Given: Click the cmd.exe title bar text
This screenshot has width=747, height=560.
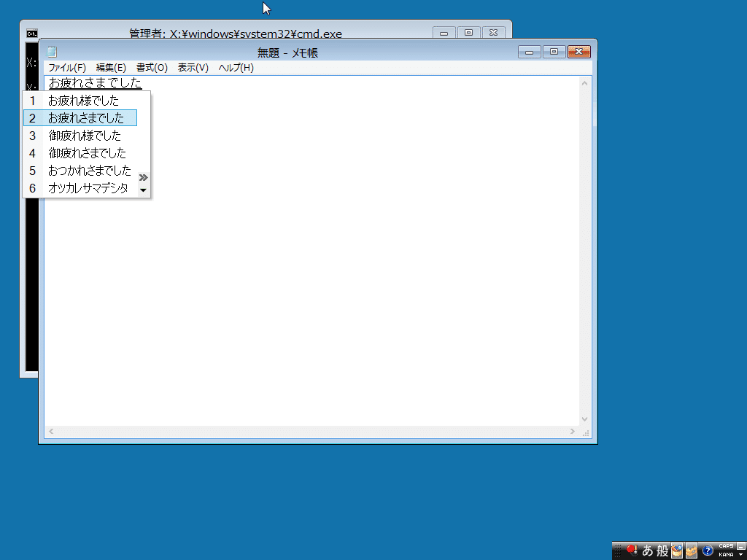Looking at the screenshot, I should (x=236, y=34).
